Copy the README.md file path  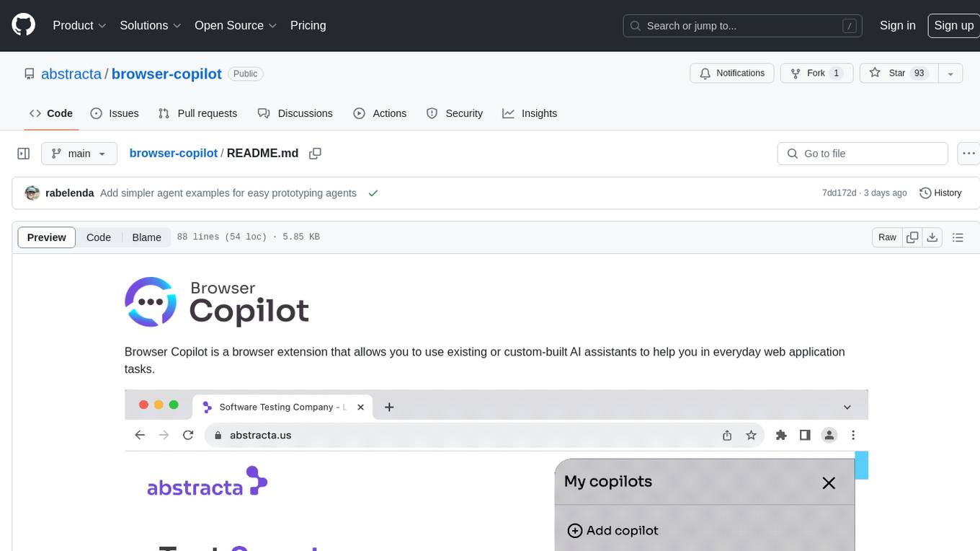[315, 153]
